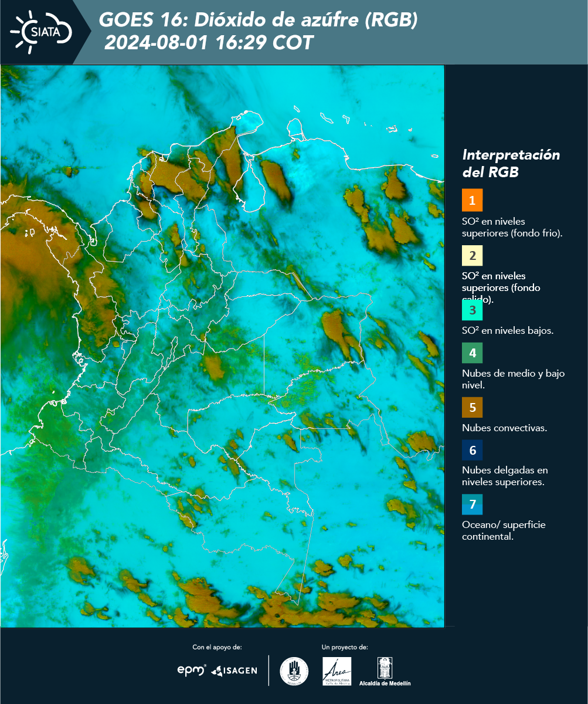Select the pale yellow legend swatch numbered 2
Screen dimensions: 588x704
click(x=472, y=256)
